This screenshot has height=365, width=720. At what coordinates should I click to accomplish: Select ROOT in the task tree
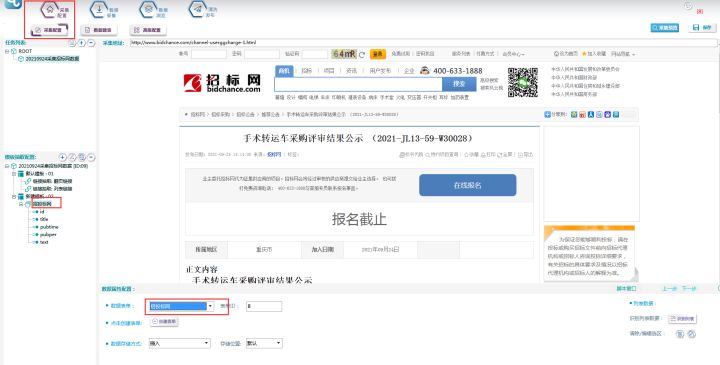coord(25,51)
